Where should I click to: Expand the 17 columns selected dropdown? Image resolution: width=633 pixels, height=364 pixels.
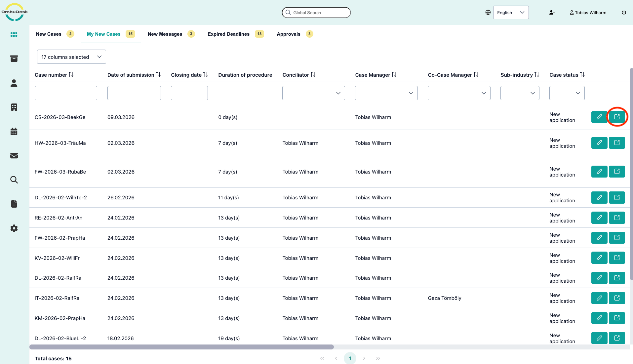(71, 57)
